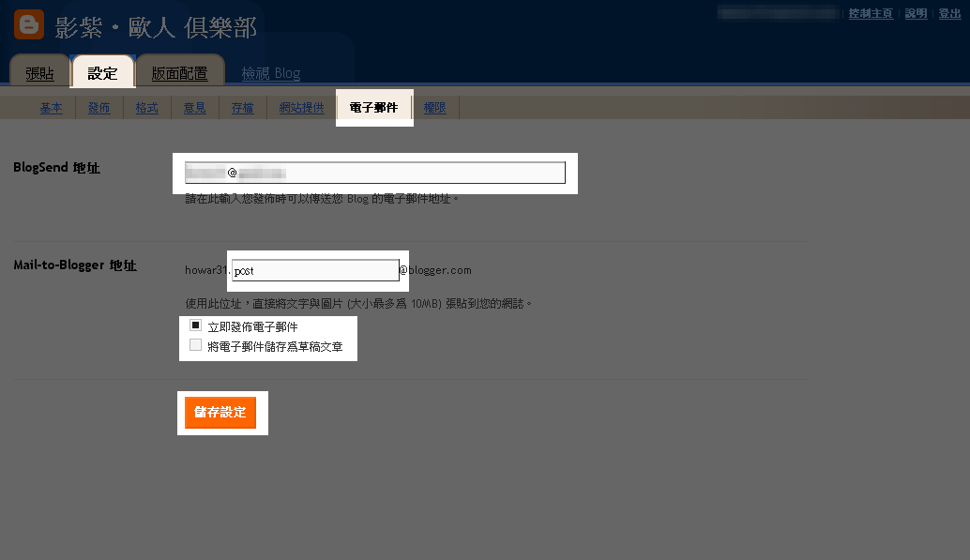This screenshot has height=560, width=970.
Task: Go to the 發佈 settings sub-tab
Action: click(x=99, y=108)
